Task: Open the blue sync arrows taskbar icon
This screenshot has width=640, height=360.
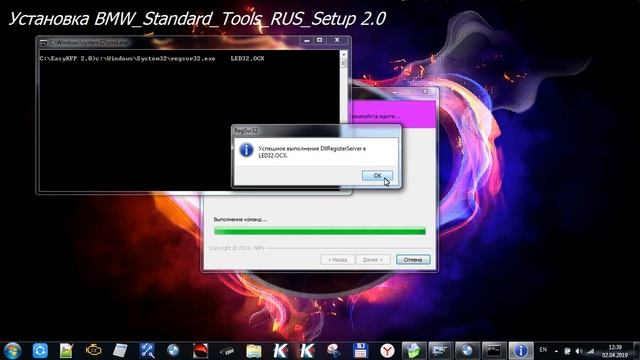Action: tap(40, 351)
